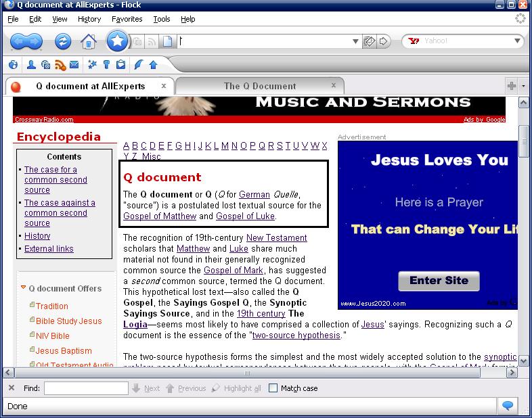Open the Accounts and Services key icon

106,65
